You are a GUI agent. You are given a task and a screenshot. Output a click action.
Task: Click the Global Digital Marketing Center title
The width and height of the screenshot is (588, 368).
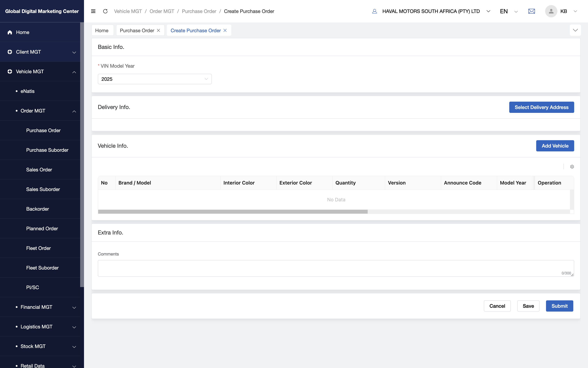coord(42,11)
